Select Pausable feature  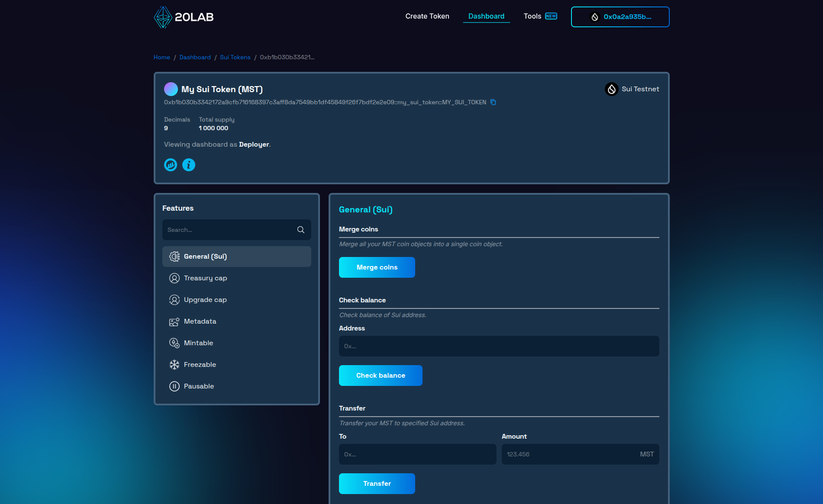[x=237, y=386]
